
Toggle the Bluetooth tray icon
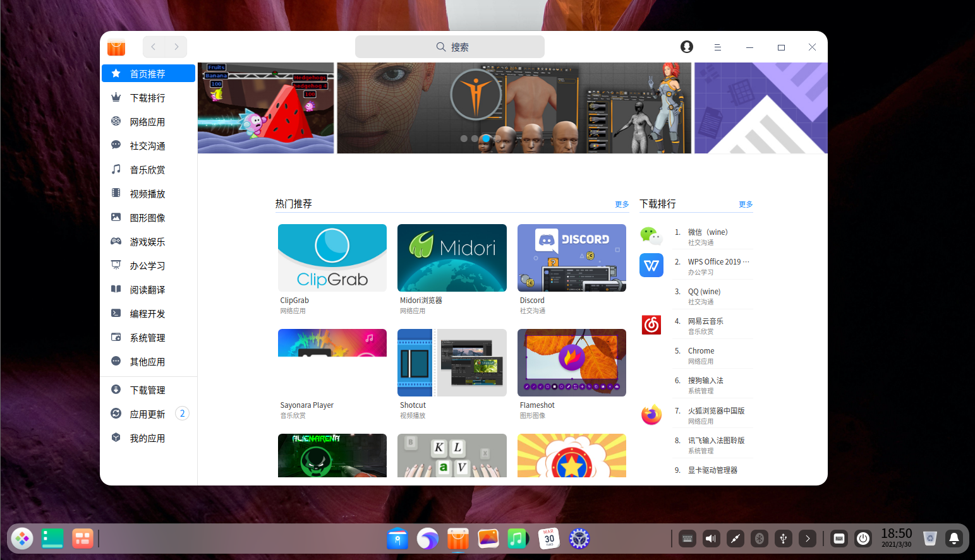pos(760,539)
